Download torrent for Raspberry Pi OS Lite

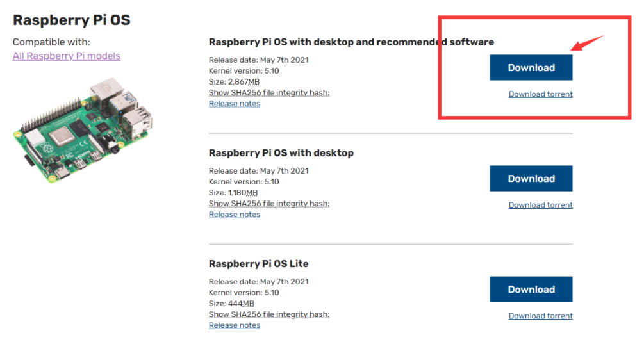(540, 316)
